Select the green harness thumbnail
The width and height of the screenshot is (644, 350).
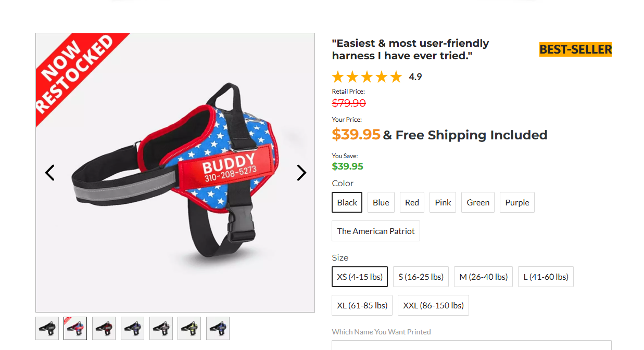[x=190, y=329]
